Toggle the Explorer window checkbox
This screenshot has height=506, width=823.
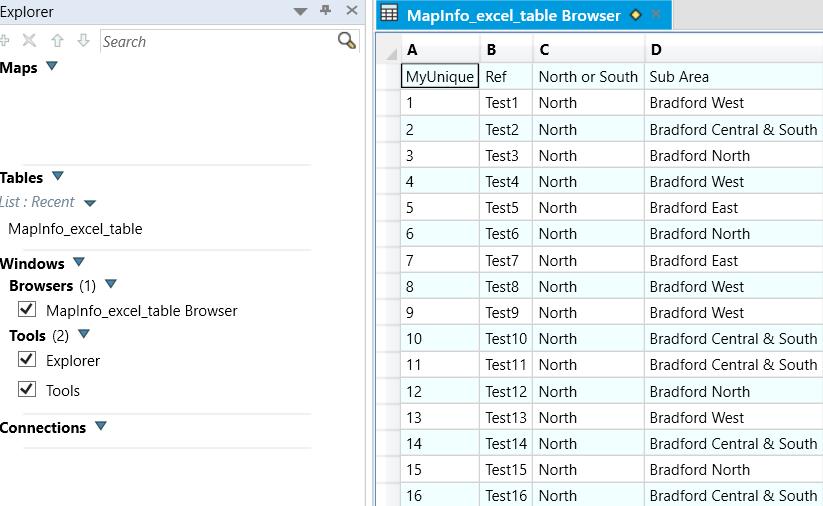[x=27, y=360]
